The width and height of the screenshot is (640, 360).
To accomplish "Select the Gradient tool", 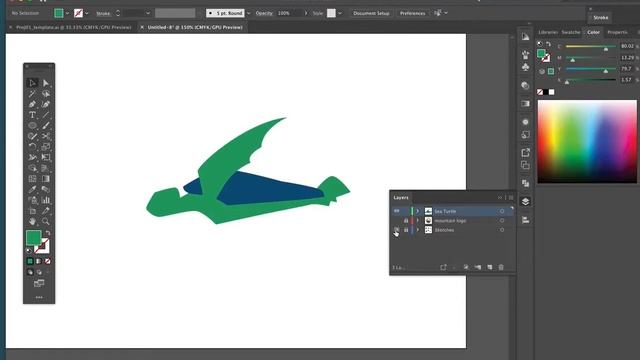I will point(46,178).
